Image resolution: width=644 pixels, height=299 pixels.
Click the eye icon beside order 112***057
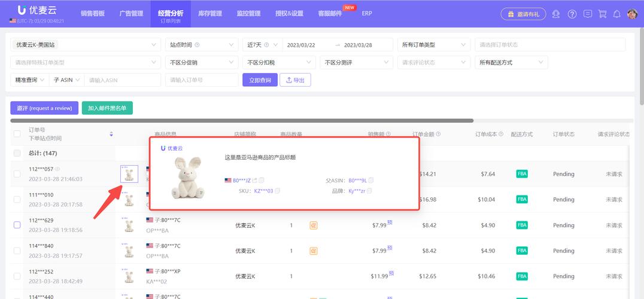[57, 169]
